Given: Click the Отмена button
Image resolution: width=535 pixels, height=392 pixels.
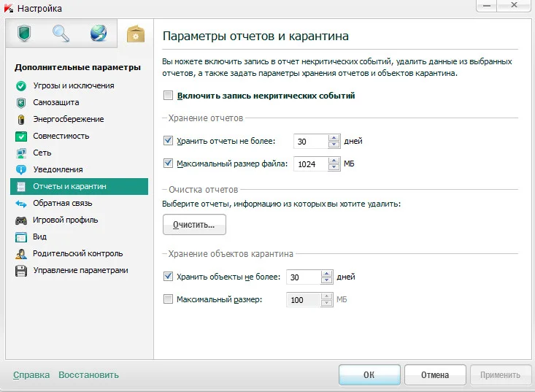Looking at the screenshot, I should pos(435,374).
